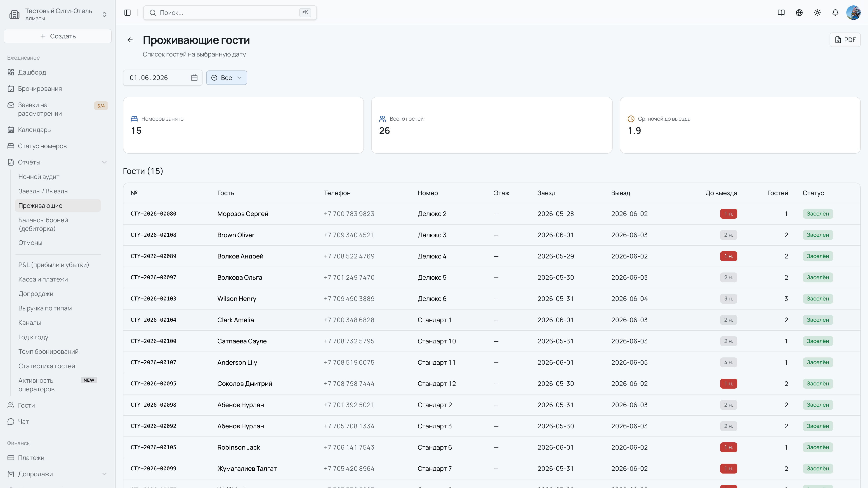This screenshot has height=488, width=868.
Task: Open the documentation book icon
Action: [781, 13]
